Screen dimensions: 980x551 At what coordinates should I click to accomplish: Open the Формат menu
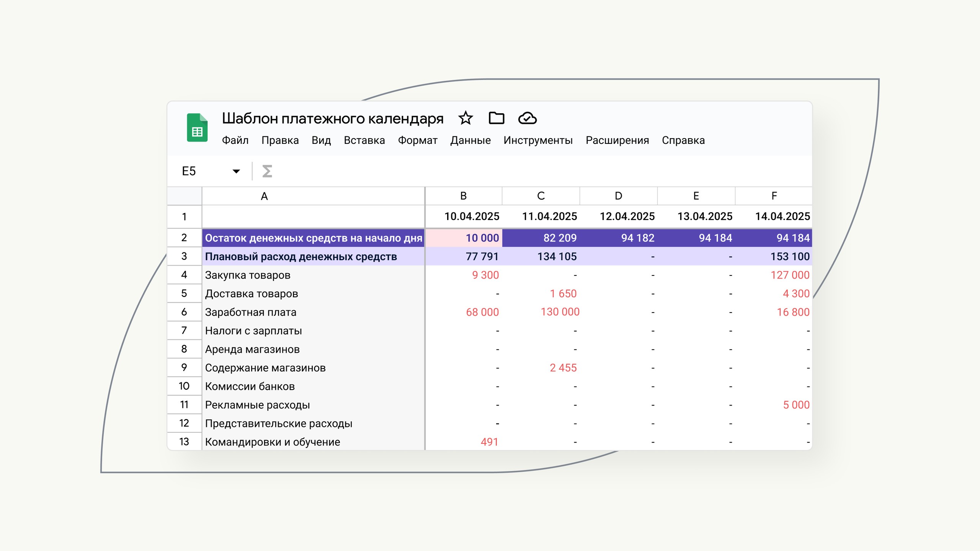coord(418,140)
